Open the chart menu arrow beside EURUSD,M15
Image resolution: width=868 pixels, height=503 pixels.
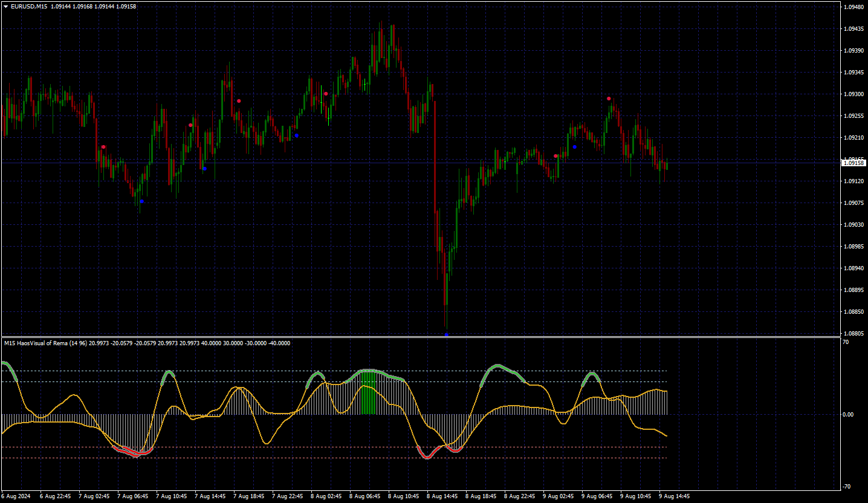[5, 7]
